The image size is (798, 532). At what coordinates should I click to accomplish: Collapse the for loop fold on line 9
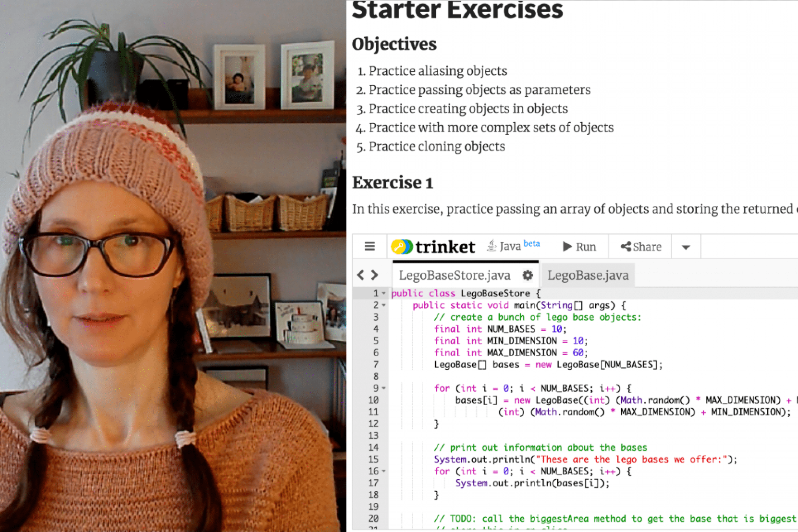coord(384,388)
